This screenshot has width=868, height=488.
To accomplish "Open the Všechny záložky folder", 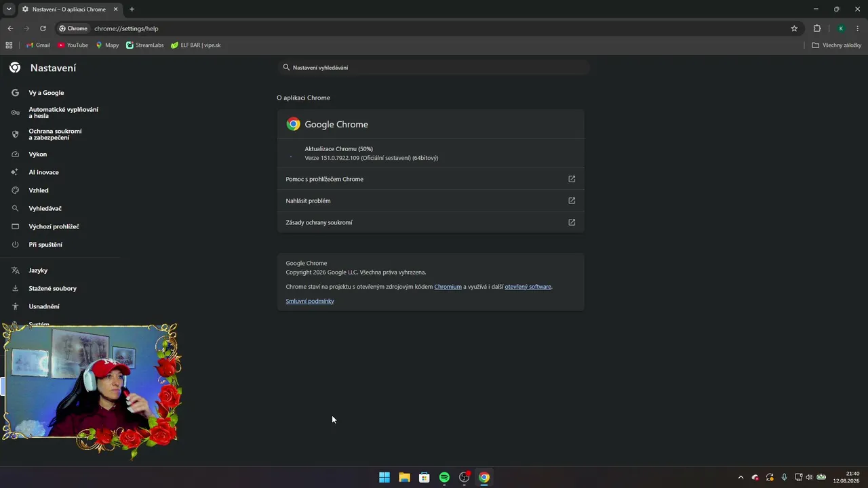I will 836,45.
